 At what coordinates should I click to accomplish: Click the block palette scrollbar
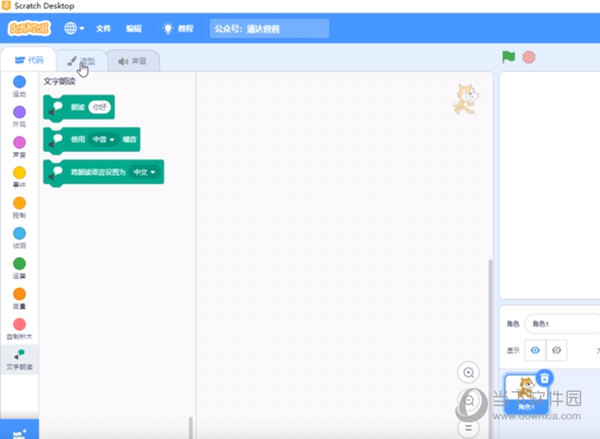(x=191, y=427)
